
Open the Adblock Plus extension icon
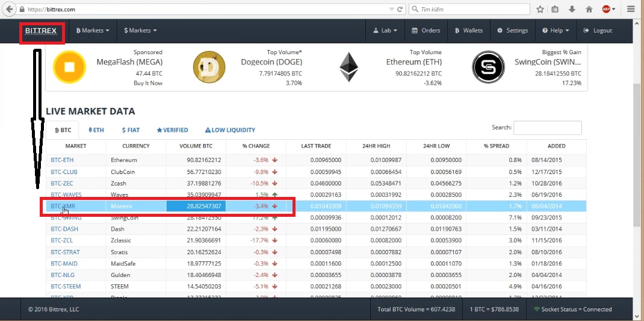tap(606, 9)
